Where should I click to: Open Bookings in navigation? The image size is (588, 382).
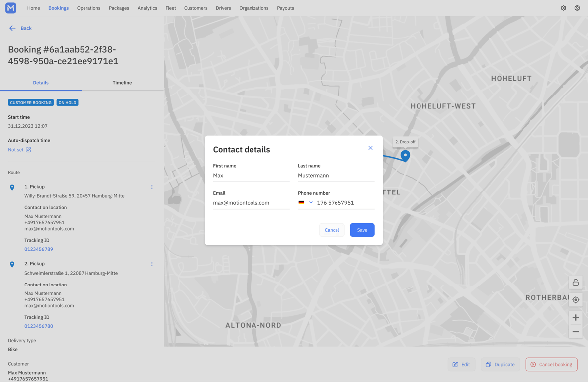point(59,8)
